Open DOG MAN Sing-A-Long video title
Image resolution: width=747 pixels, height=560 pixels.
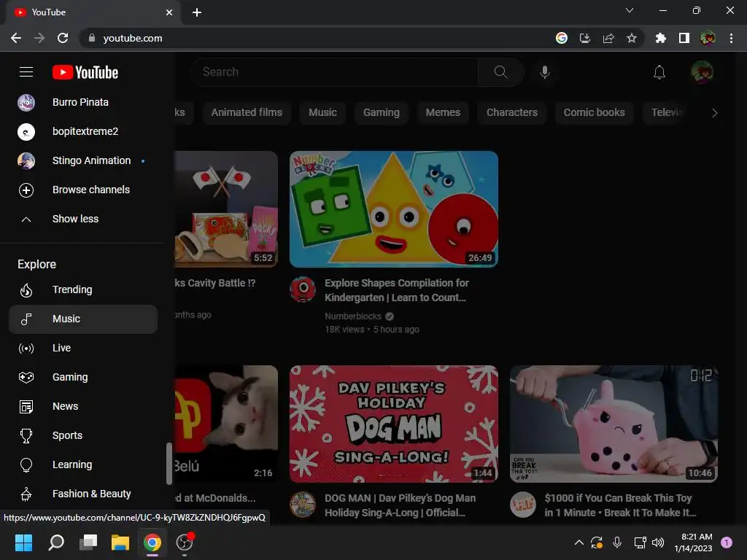pyautogui.click(x=400, y=505)
